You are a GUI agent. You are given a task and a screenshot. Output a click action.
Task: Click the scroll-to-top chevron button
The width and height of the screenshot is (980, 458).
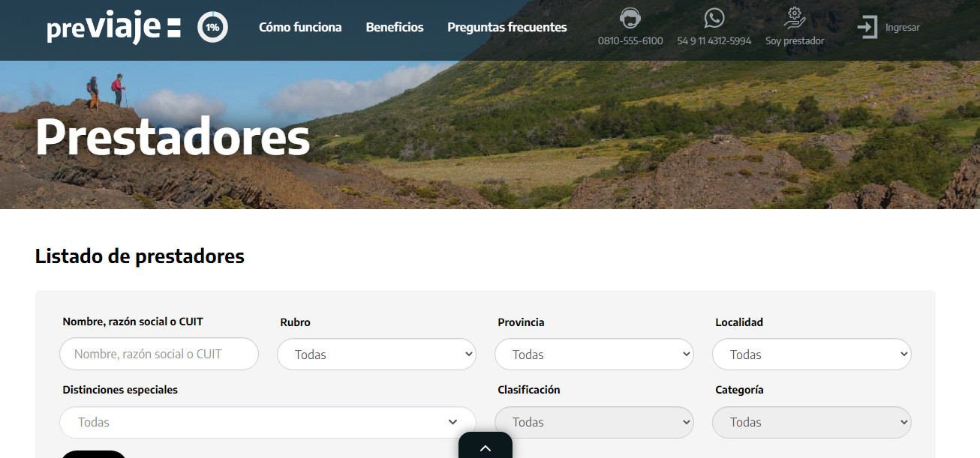point(485,448)
